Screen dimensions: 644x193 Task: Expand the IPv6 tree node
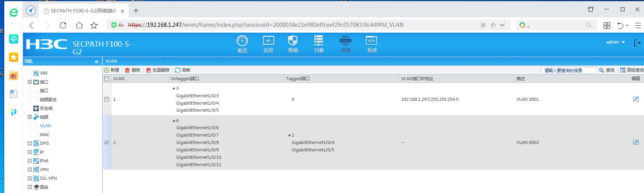click(x=30, y=161)
